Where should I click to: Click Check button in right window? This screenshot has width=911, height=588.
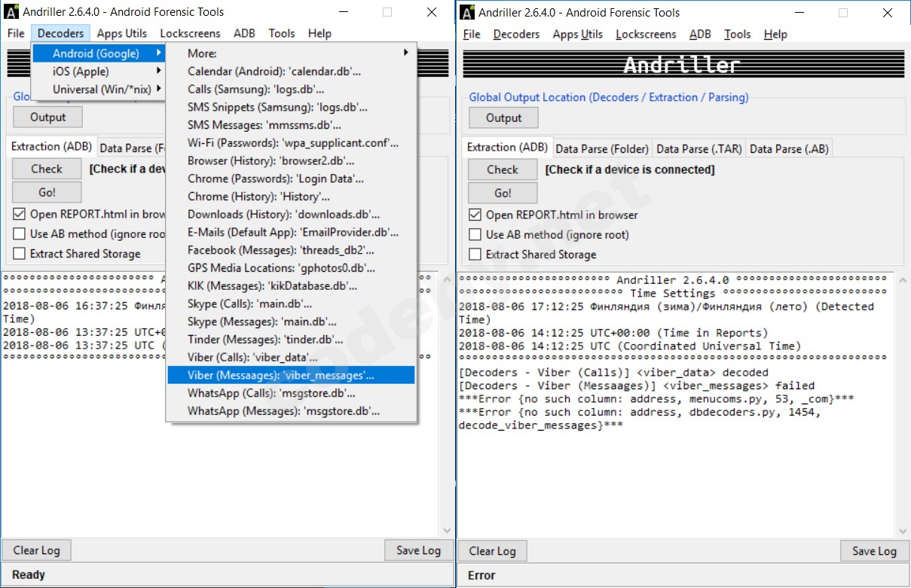pos(503,170)
